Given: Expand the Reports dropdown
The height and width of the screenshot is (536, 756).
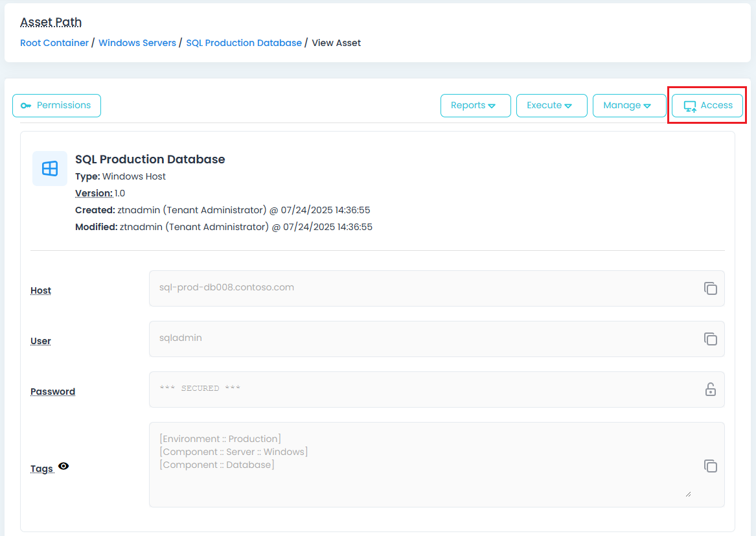Looking at the screenshot, I should click(x=475, y=106).
